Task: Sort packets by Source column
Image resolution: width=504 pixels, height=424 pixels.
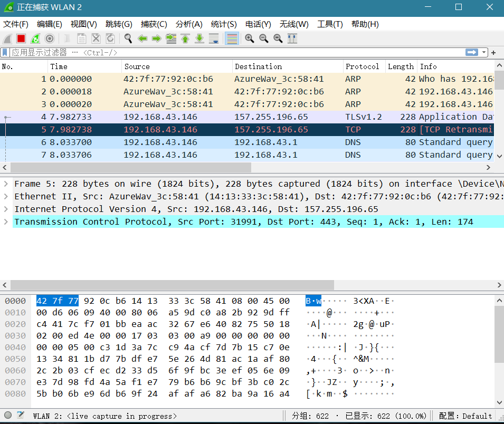Action: click(177, 66)
